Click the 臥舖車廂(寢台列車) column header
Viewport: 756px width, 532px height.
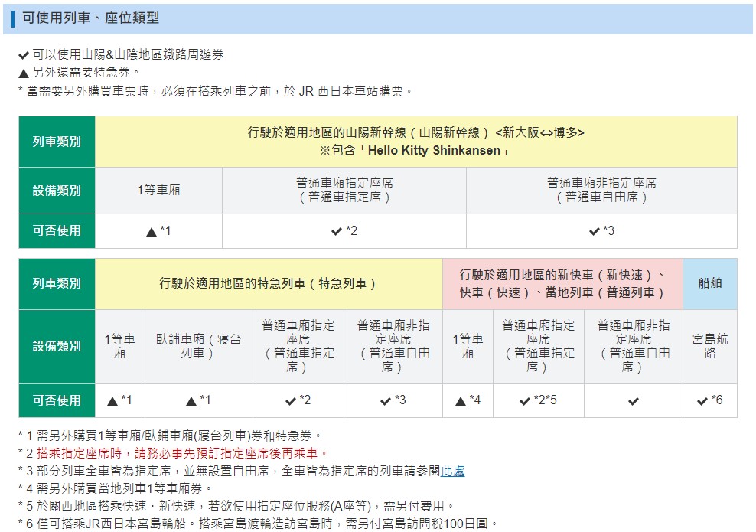tap(198, 346)
